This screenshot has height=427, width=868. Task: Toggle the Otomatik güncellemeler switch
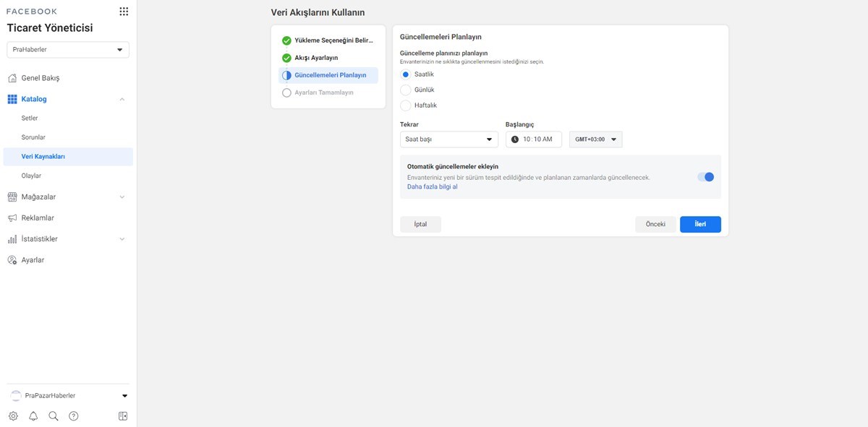coord(706,177)
